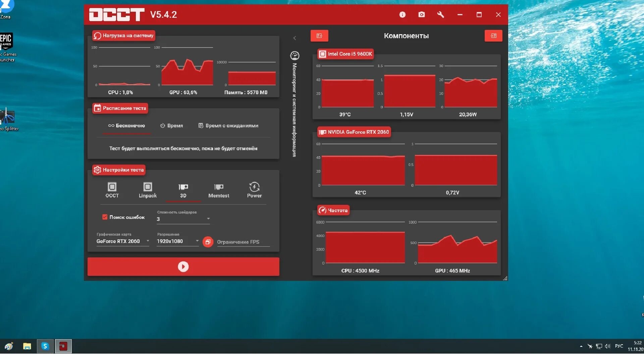Click the Ограничение FPS input field
Screen dimensions: 644x362
click(x=243, y=242)
